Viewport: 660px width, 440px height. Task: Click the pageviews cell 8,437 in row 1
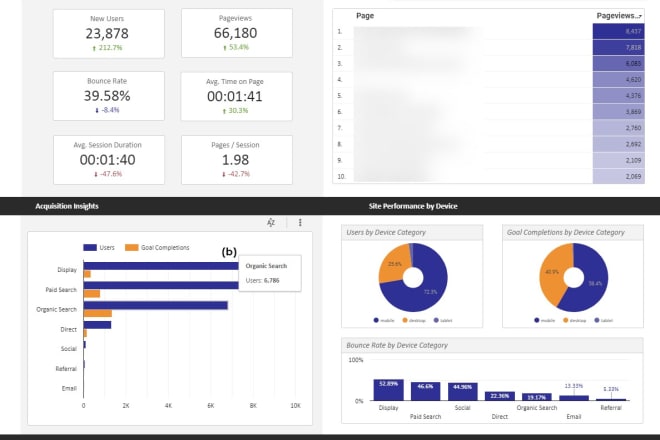coord(618,32)
